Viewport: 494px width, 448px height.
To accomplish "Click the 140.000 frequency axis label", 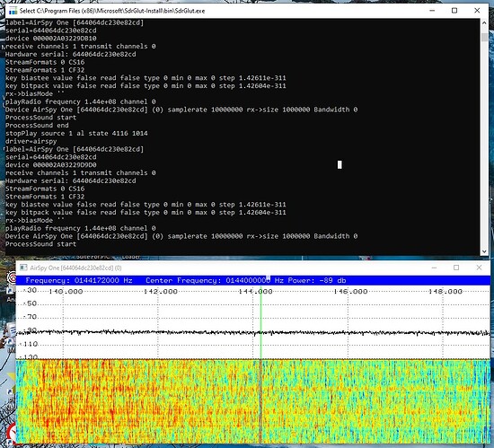I will [66, 292].
